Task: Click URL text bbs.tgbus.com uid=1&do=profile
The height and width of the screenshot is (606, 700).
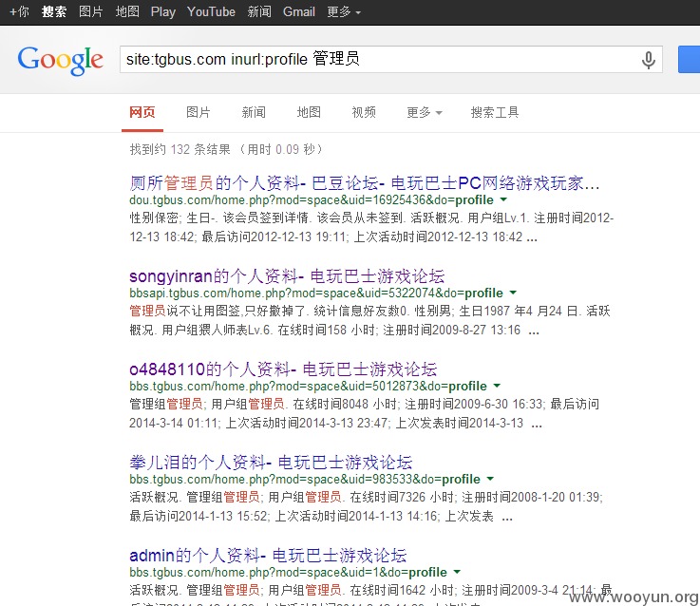Action: click(289, 572)
